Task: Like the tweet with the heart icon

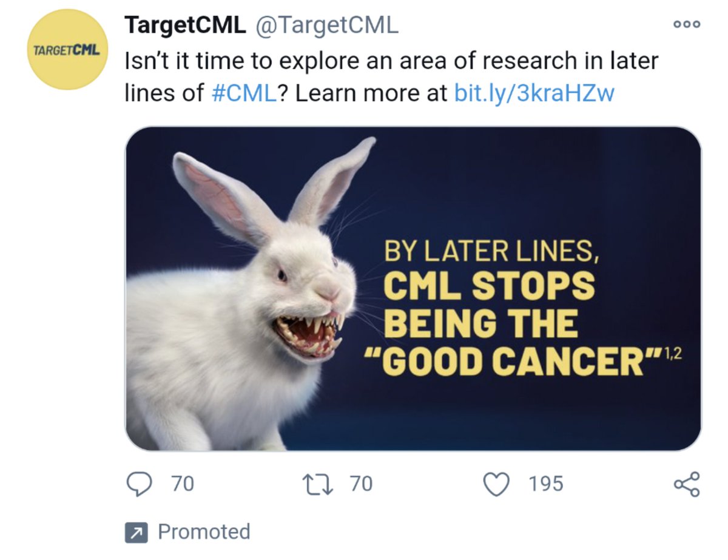Action: [x=496, y=484]
